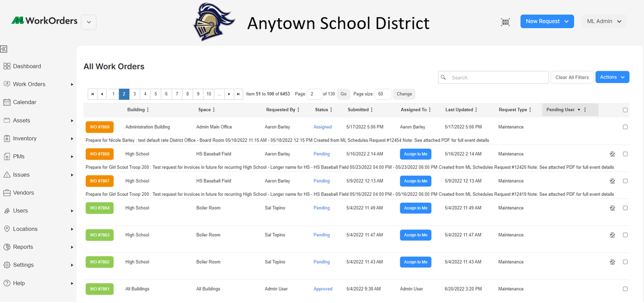Check the checkbox on the WO #7869 row
This screenshot has height=303, width=644.
coord(625,127)
